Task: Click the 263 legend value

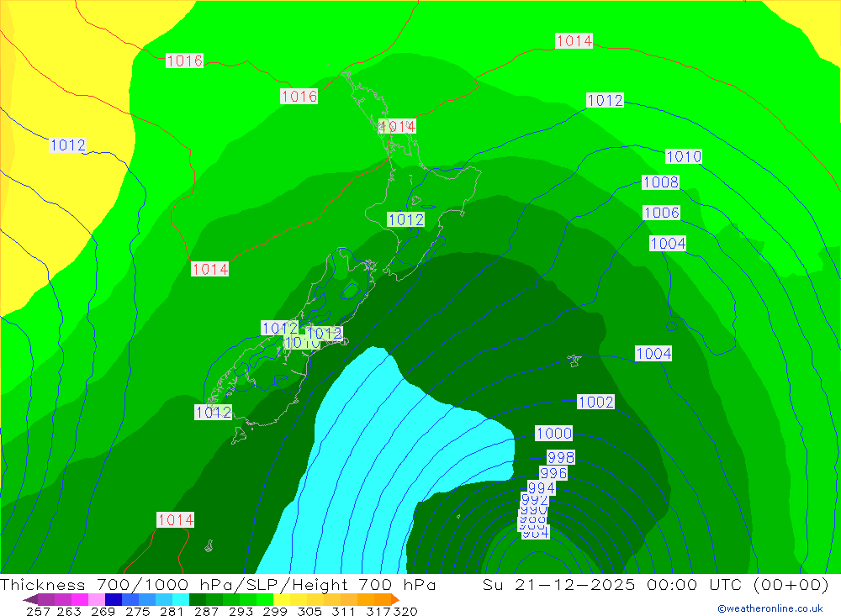Action: (69, 611)
